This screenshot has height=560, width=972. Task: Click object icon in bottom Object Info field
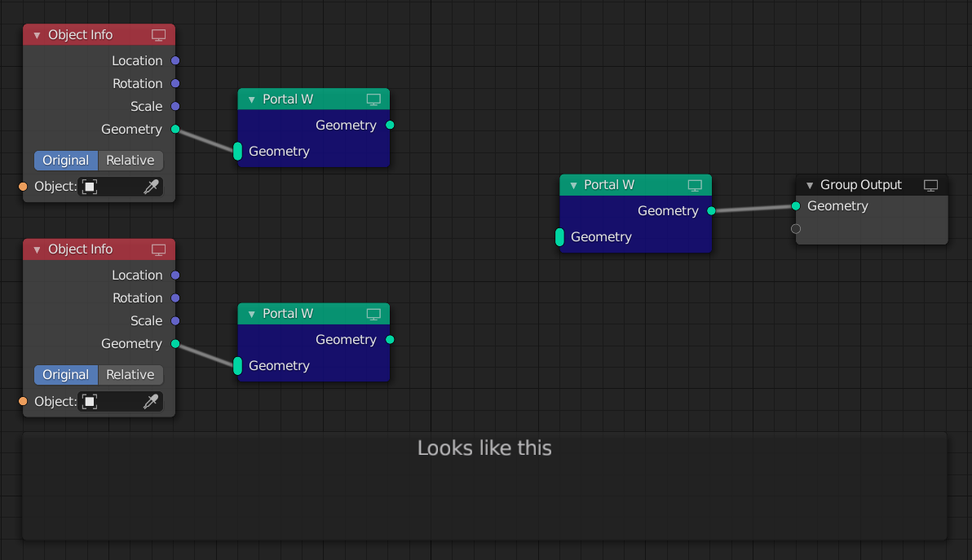click(x=90, y=401)
